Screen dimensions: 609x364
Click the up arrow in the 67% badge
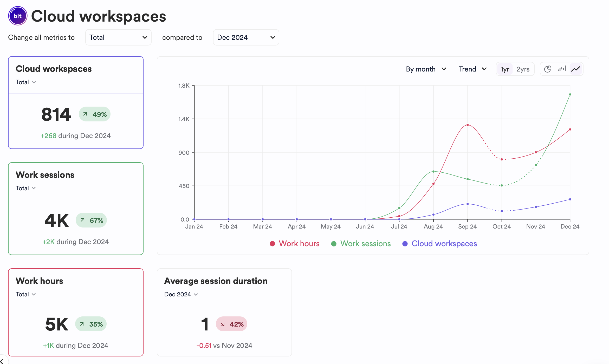click(82, 220)
